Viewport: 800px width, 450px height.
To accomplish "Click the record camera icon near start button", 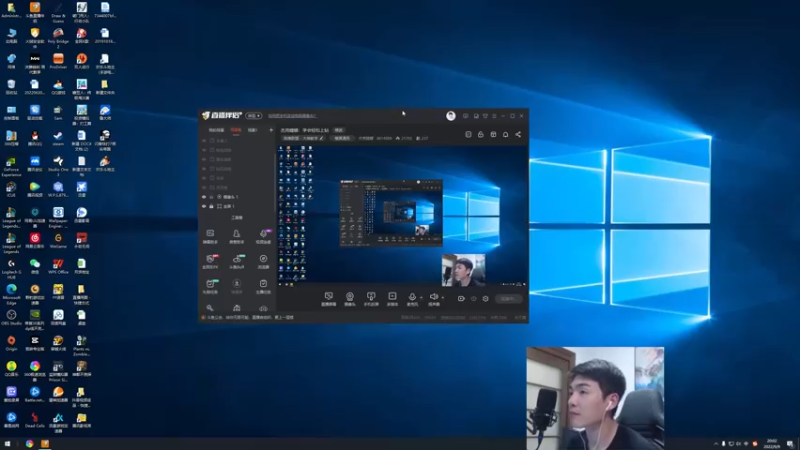I will pos(461,298).
